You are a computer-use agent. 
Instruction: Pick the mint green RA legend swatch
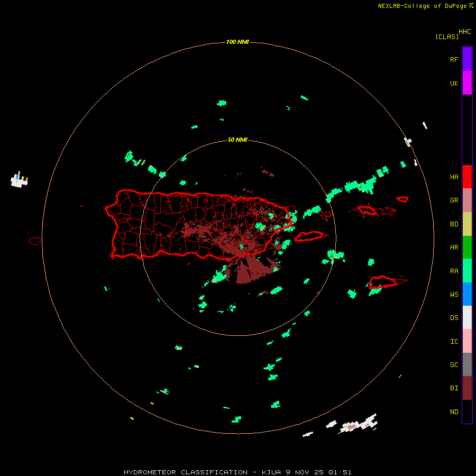467,271
